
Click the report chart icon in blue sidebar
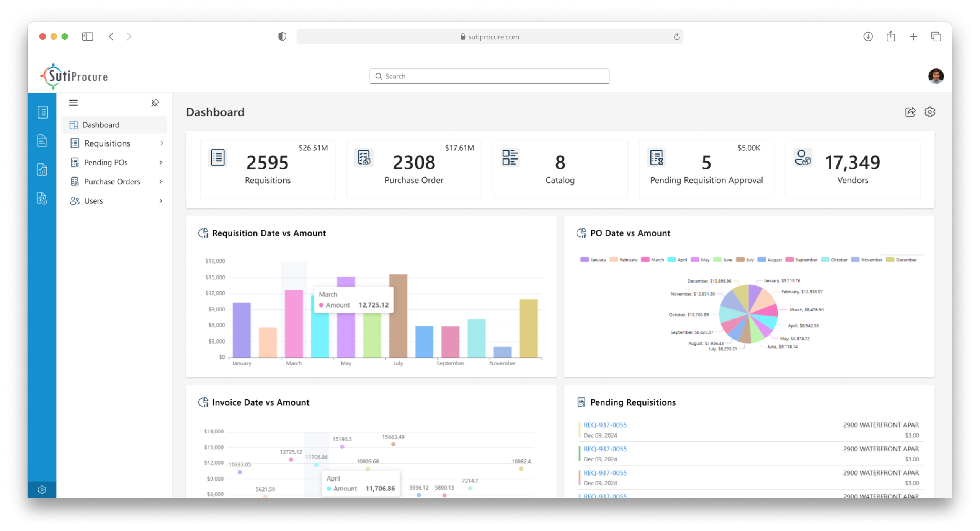[42, 169]
